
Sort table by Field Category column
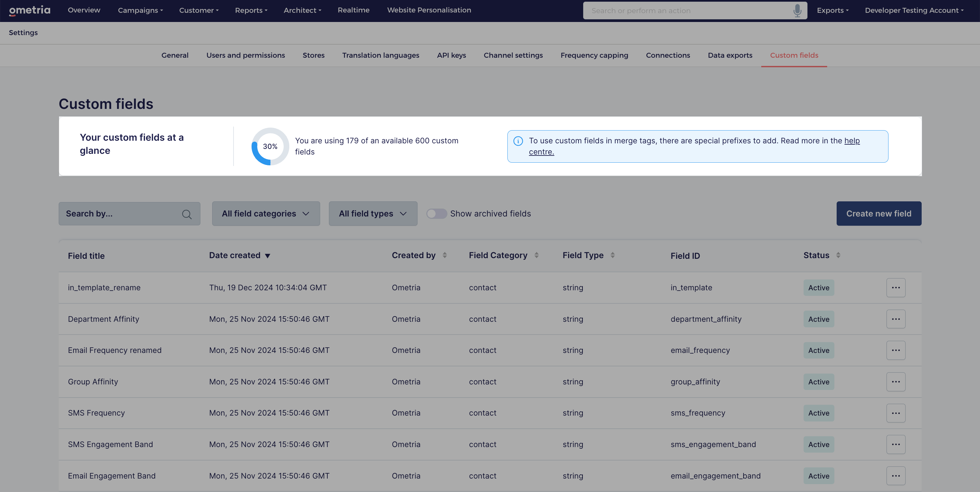pyautogui.click(x=536, y=255)
